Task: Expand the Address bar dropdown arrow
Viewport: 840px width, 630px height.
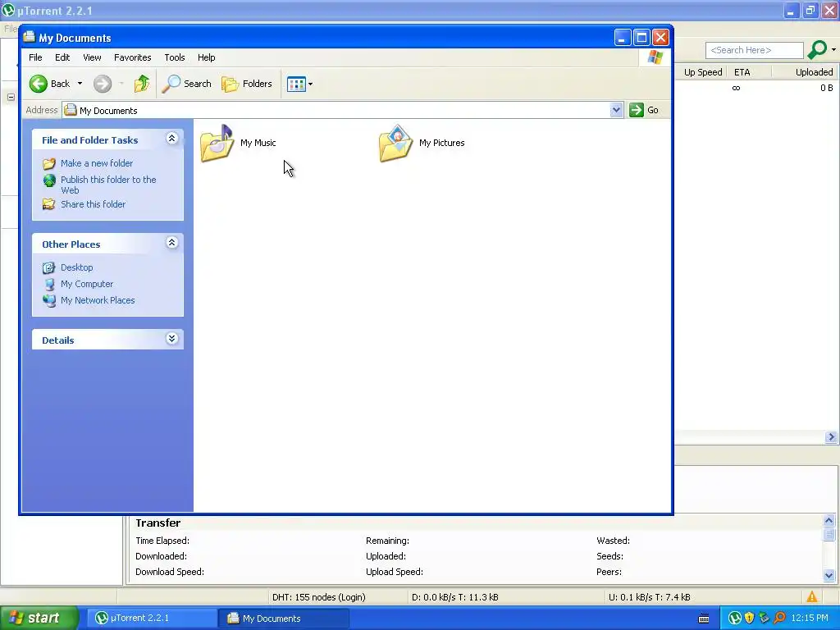Action: click(x=617, y=111)
